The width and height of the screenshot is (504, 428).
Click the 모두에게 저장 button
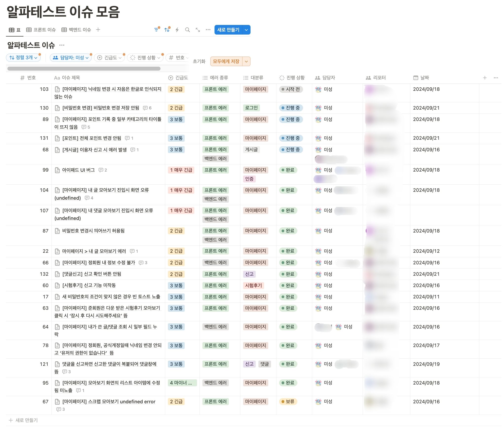[226, 61]
